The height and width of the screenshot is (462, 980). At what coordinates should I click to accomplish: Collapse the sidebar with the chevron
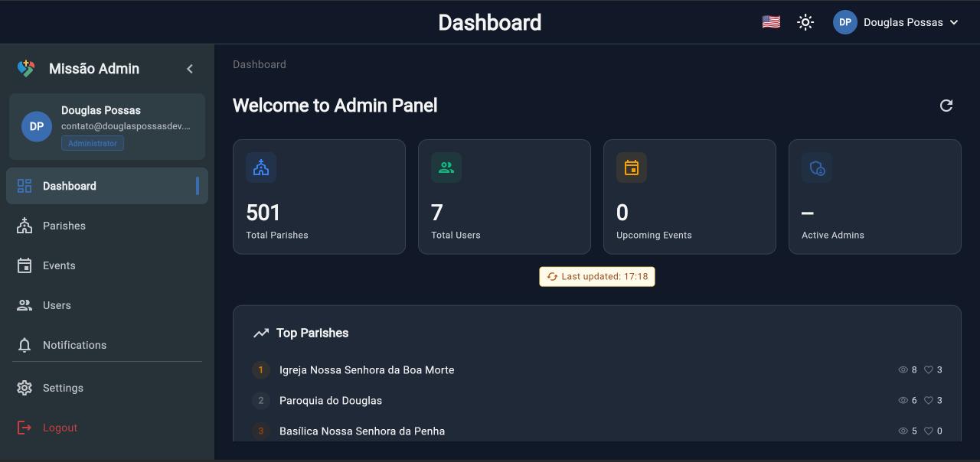click(189, 68)
